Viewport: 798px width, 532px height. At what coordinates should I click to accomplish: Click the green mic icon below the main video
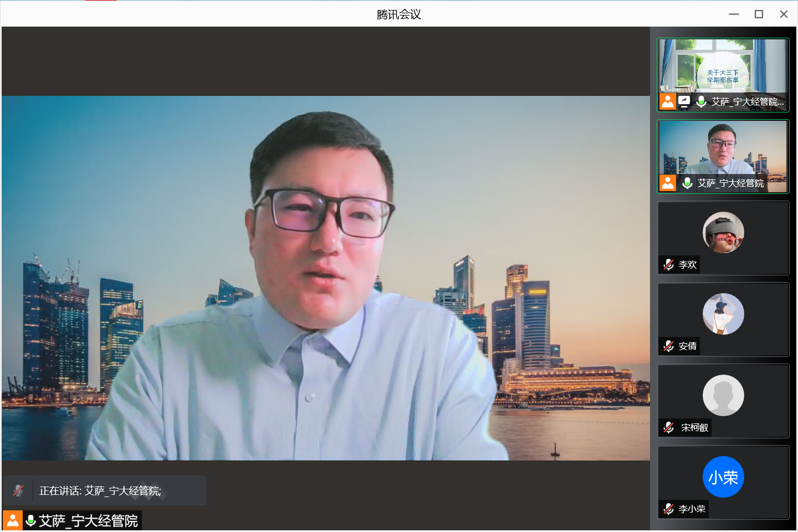click(x=31, y=521)
